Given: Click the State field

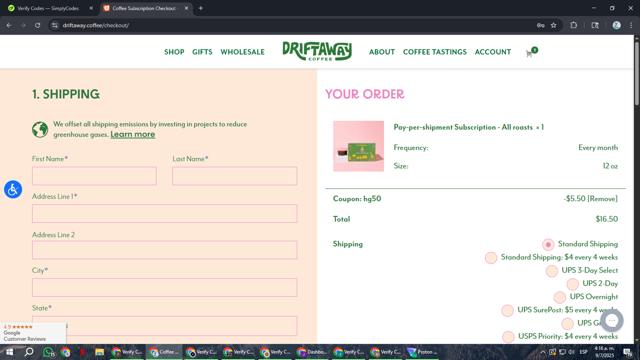Looking at the screenshot, I should click(x=164, y=326).
